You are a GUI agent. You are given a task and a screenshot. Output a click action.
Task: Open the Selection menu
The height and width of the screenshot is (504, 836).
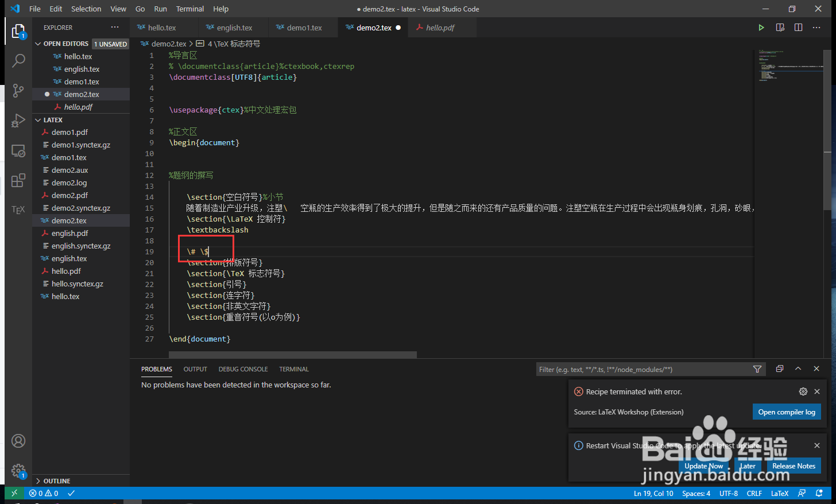(x=86, y=9)
